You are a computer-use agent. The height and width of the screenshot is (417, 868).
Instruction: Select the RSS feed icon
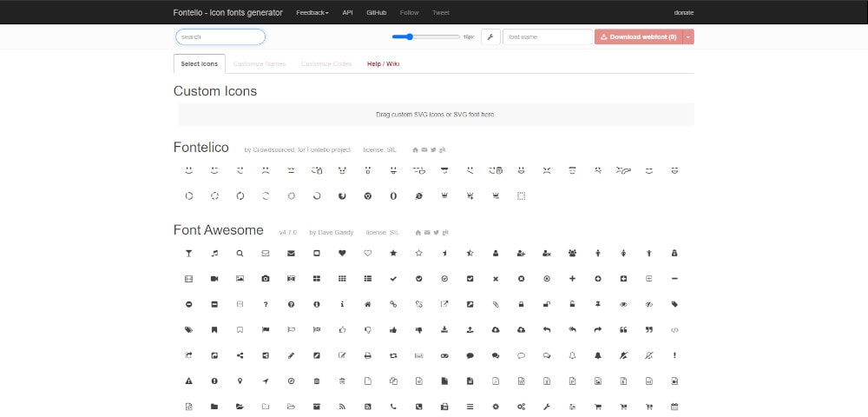point(342,407)
